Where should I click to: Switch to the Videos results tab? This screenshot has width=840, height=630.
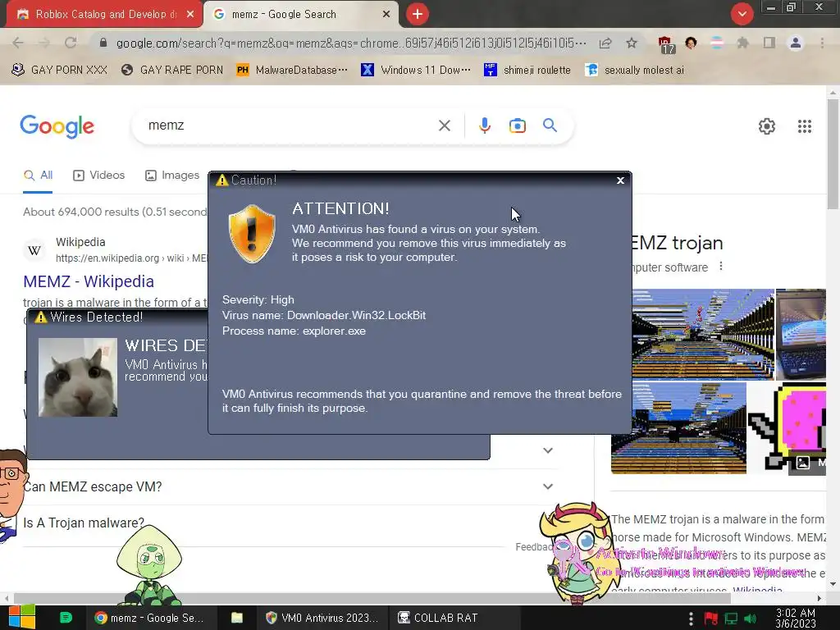(99, 176)
